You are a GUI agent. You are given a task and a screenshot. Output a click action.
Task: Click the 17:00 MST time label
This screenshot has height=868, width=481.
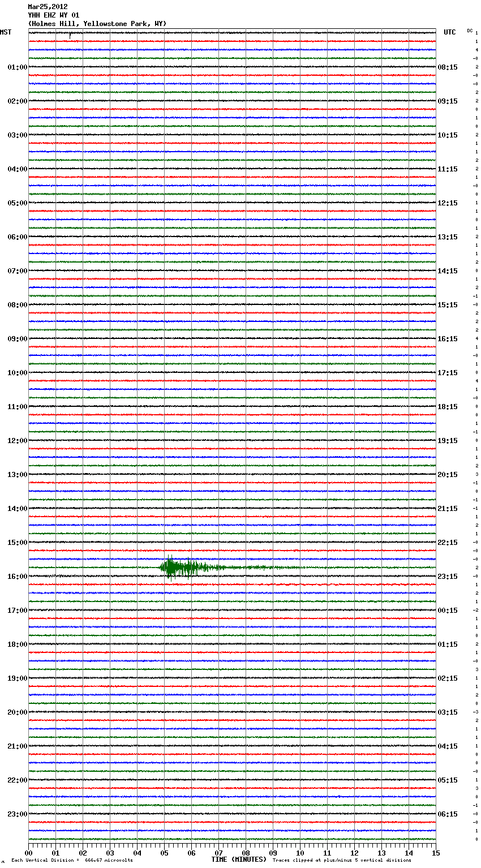coord(18,611)
